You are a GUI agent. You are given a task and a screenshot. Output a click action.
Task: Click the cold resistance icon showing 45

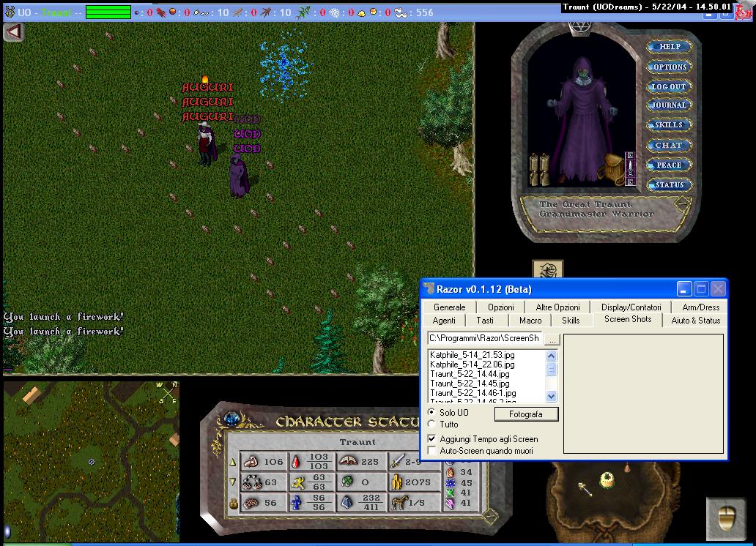(x=451, y=483)
